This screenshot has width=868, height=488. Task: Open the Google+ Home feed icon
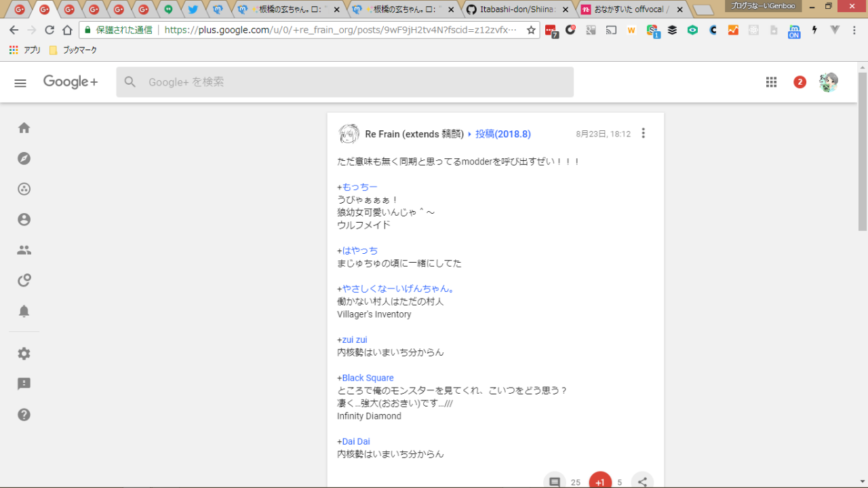(x=24, y=128)
